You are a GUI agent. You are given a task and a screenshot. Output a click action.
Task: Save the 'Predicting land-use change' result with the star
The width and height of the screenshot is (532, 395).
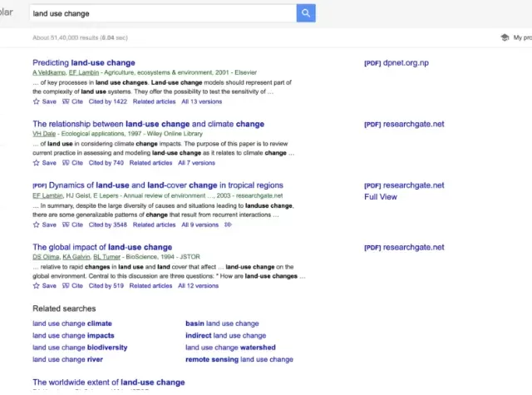point(37,101)
